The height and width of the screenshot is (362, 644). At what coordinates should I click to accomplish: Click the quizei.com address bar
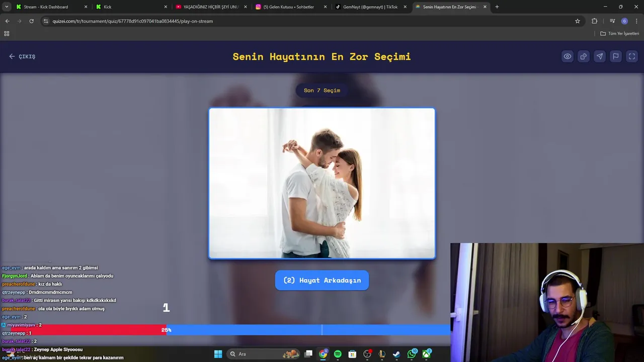(312, 21)
